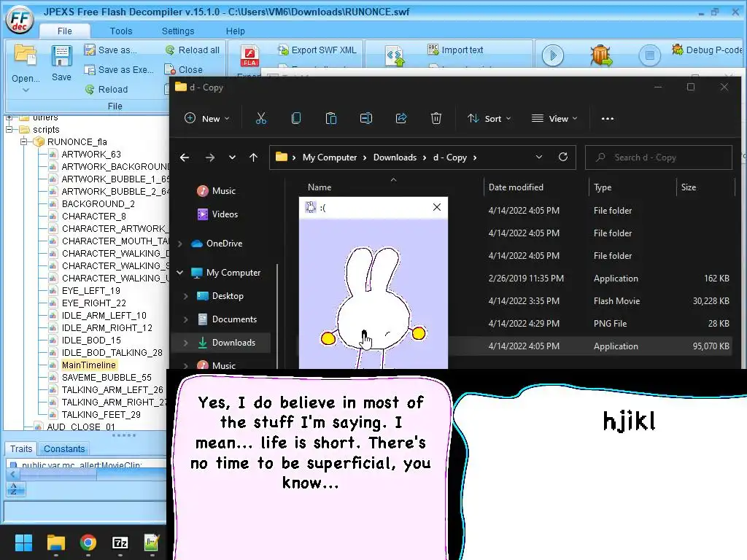The image size is (747, 560).
Task: Open the Help ribbon tab
Action: (x=235, y=31)
